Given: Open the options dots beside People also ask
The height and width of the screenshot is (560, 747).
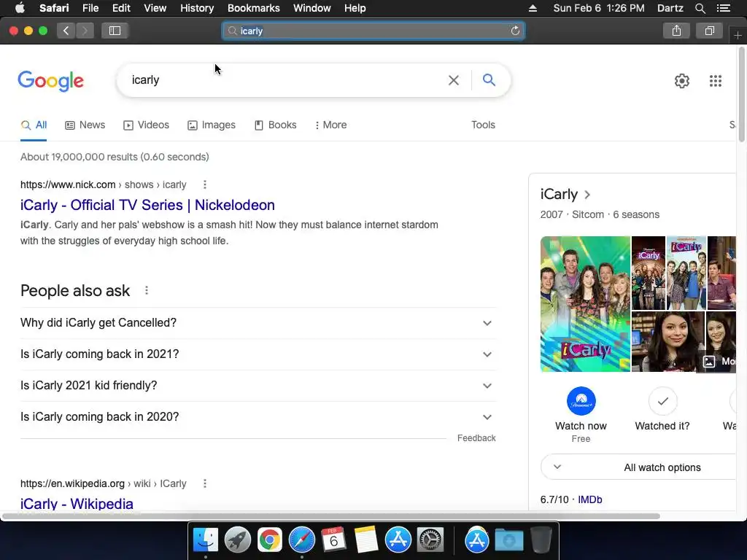Looking at the screenshot, I should [x=147, y=290].
